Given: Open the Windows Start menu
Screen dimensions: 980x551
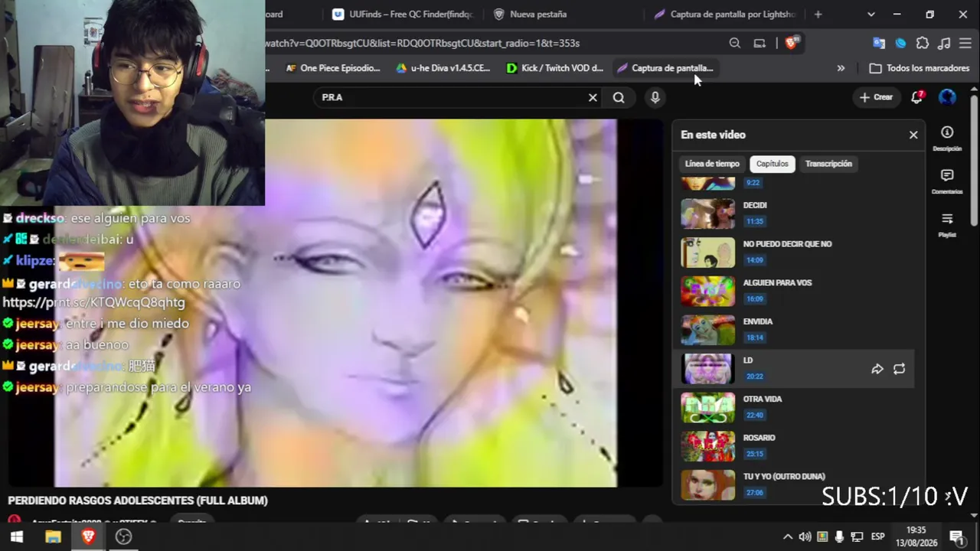Looking at the screenshot, I should [x=16, y=537].
